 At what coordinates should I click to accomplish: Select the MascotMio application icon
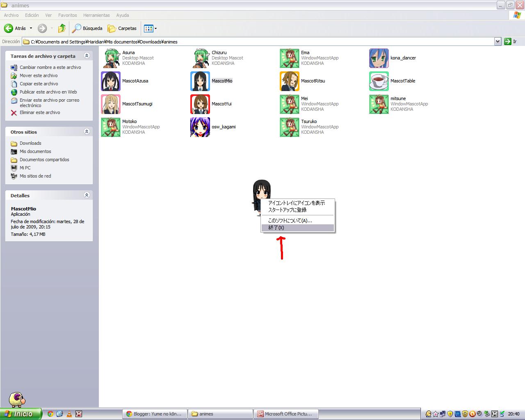click(200, 81)
